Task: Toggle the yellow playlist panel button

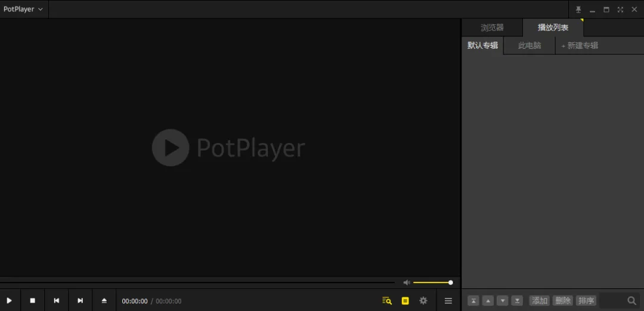Action: [x=405, y=301]
